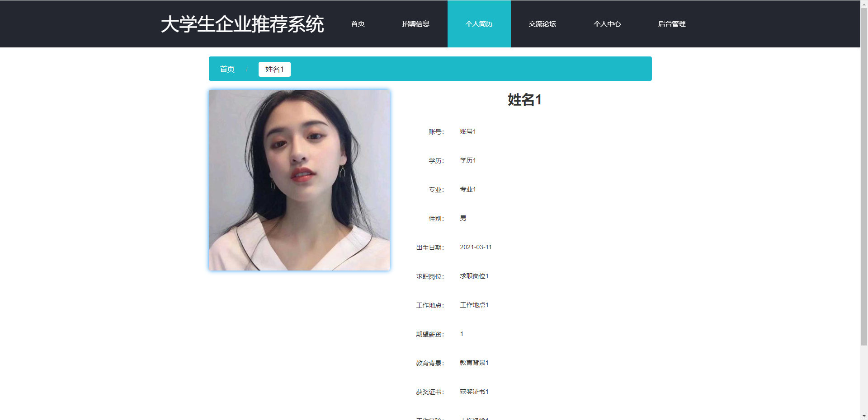The height and width of the screenshot is (420, 868).
Task: Open the 招聘信息 page
Action: [415, 24]
